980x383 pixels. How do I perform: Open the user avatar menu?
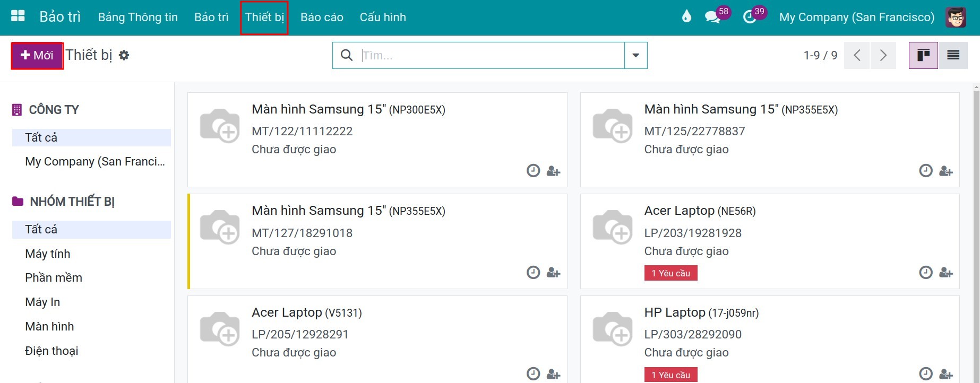[956, 17]
